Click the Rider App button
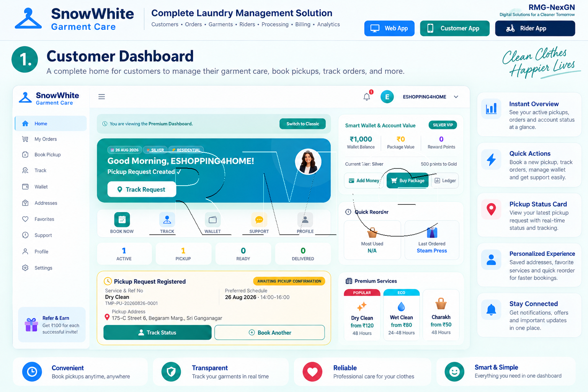The width and height of the screenshot is (588, 392). tap(535, 28)
